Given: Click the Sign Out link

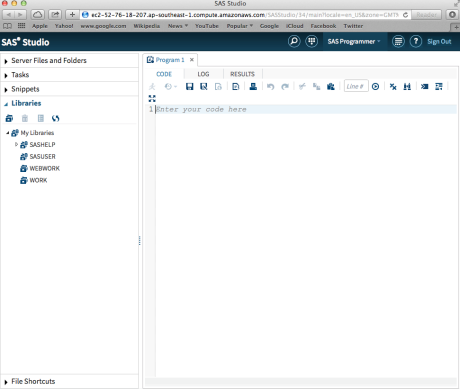Looking at the screenshot, I should pyautogui.click(x=439, y=42).
